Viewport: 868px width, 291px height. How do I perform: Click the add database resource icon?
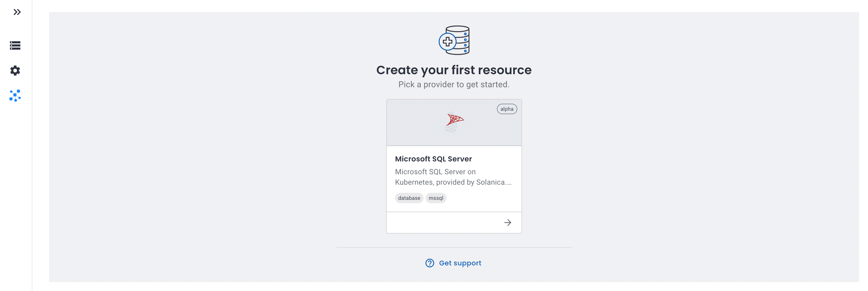pos(454,40)
